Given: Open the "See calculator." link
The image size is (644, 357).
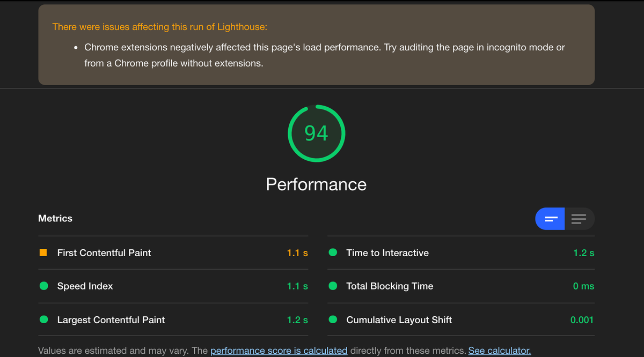Looking at the screenshot, I should point(499,351).
